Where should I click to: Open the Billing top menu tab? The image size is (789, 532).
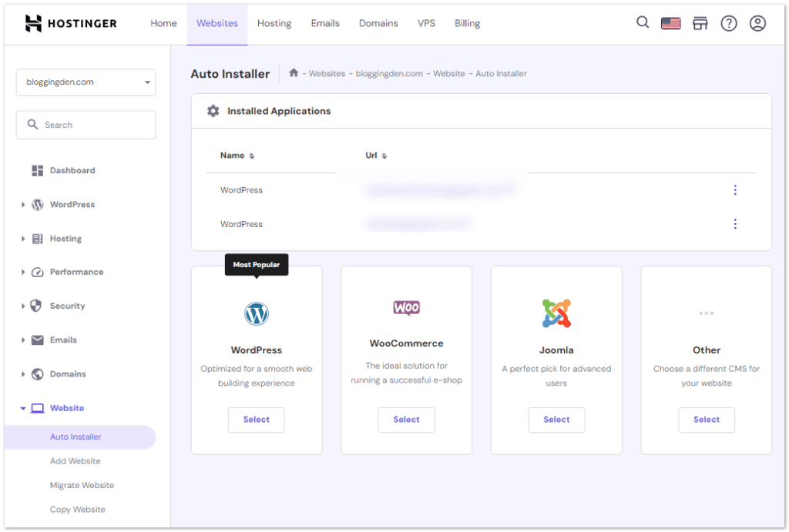(467, 23)
